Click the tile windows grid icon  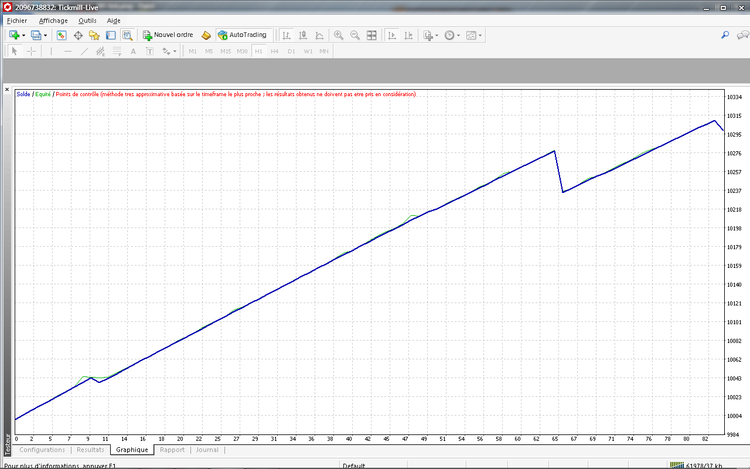point(372,35)
